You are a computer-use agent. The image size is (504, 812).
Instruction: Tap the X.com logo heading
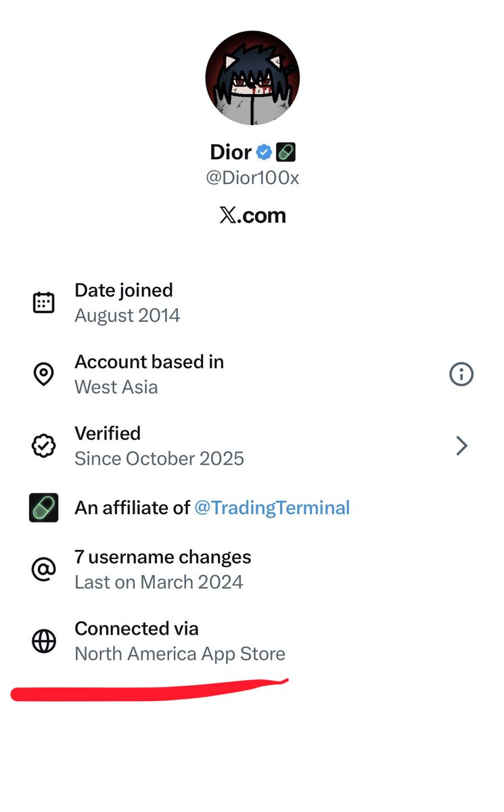[252, 215]
